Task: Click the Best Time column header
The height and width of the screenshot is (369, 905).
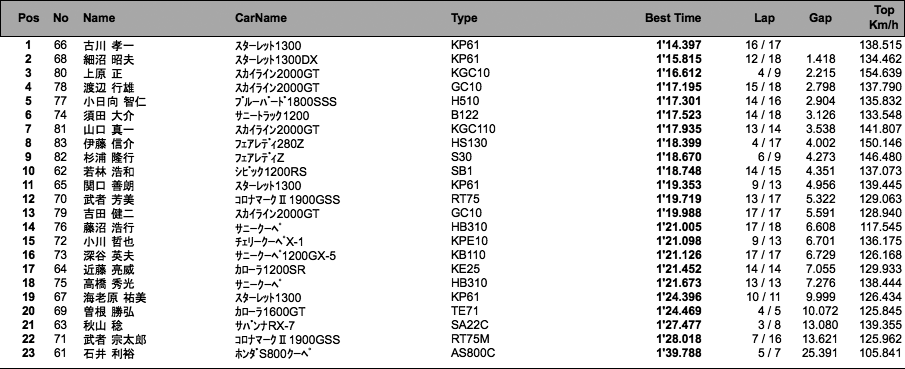Action: 673,18
